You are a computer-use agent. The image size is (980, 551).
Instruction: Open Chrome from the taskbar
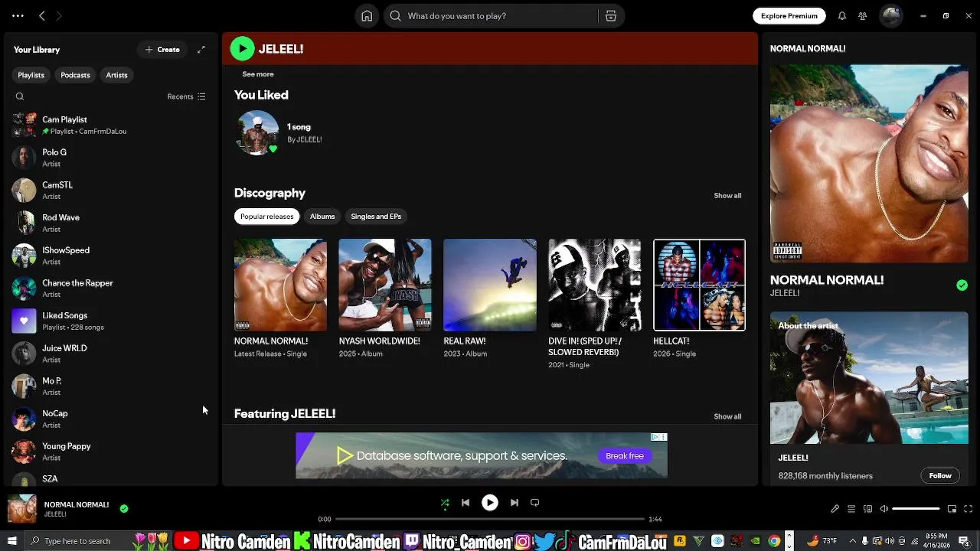point(774,541)
